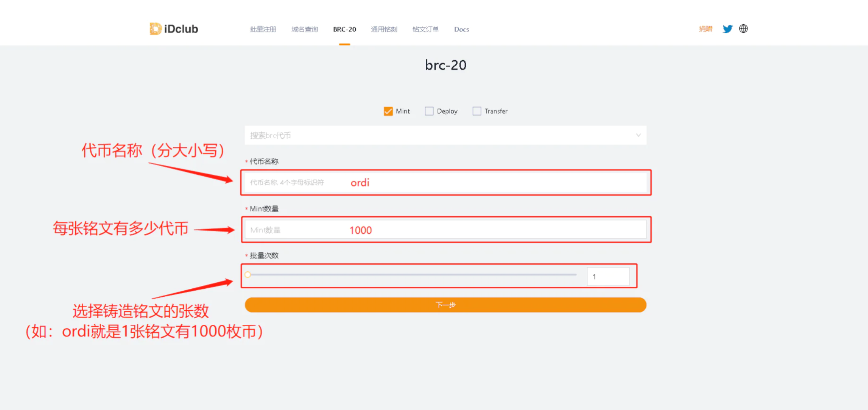Enable the Transfer option
This screenshot has height=410, width=868.
pyautogui.click(x=476, y=111)
